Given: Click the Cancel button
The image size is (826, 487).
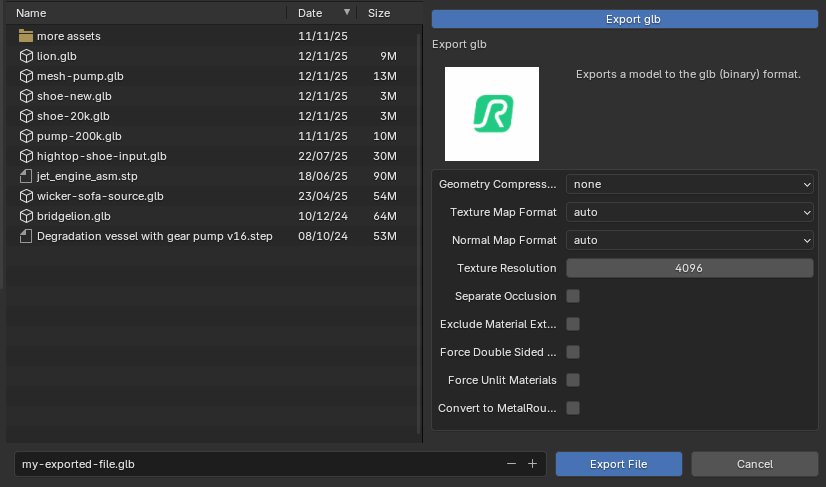Looking at the screenshot, I should click(x=754, y=464).
